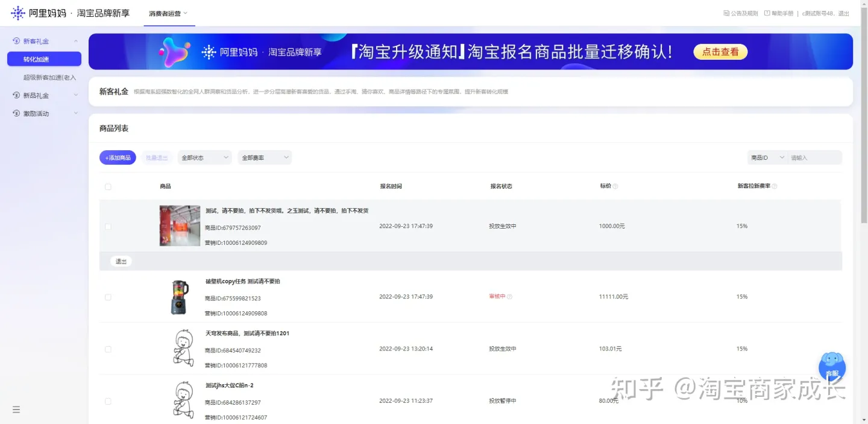This screenshot has width=868, height=424.
Task: Open the 淘宝升级通知 banner image
Action: tap(471, 52)
